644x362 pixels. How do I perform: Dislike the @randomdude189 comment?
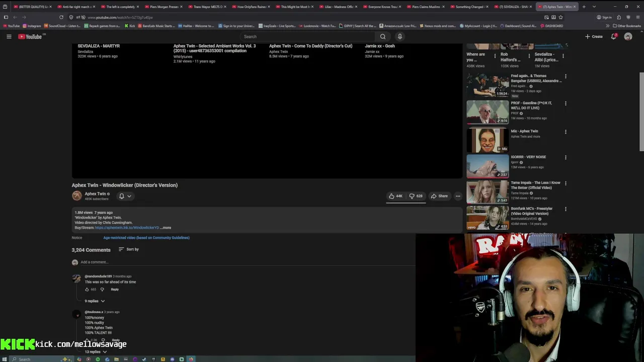click(102, 290)
